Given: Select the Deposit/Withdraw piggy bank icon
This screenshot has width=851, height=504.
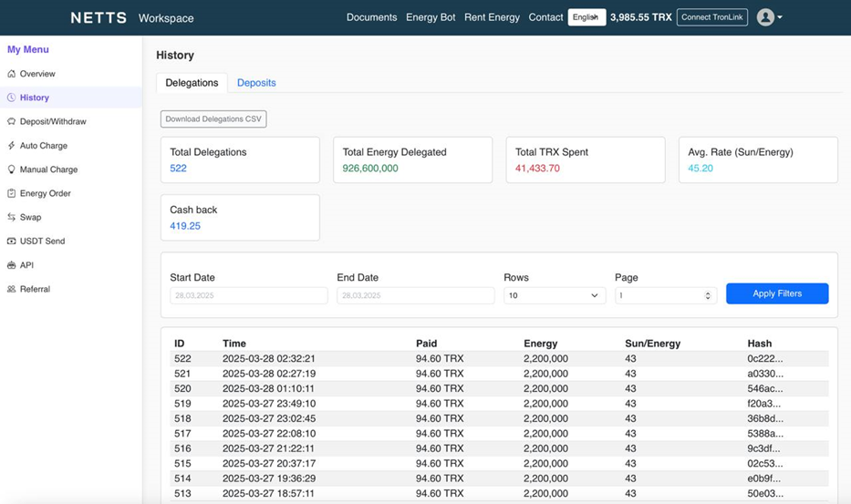Looking at the screenshot, I should [x=11, y=121].
